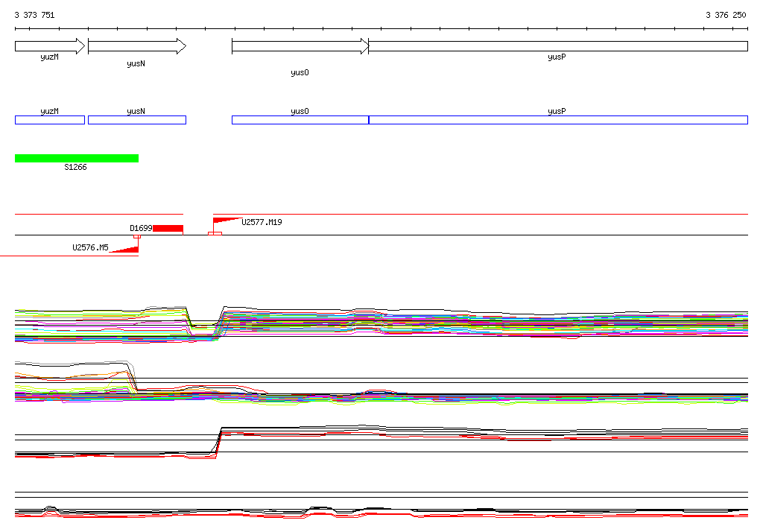
Task: Click the yusN gene arrow
Action: tap(137, 46)
